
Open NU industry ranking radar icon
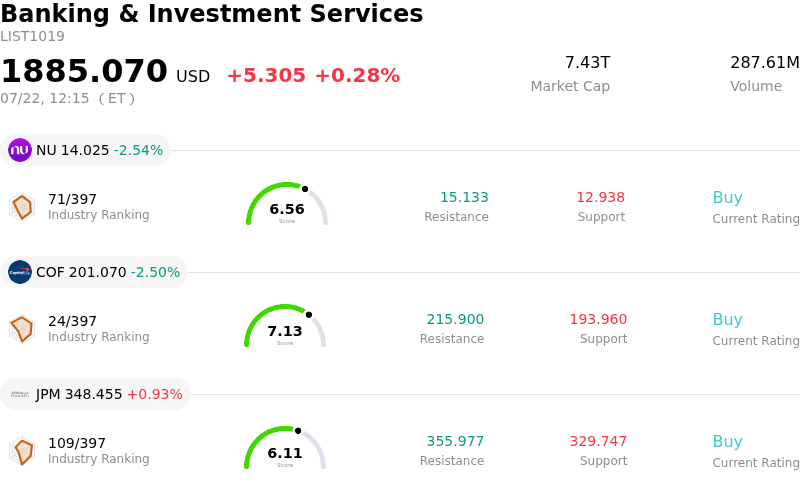22,207
